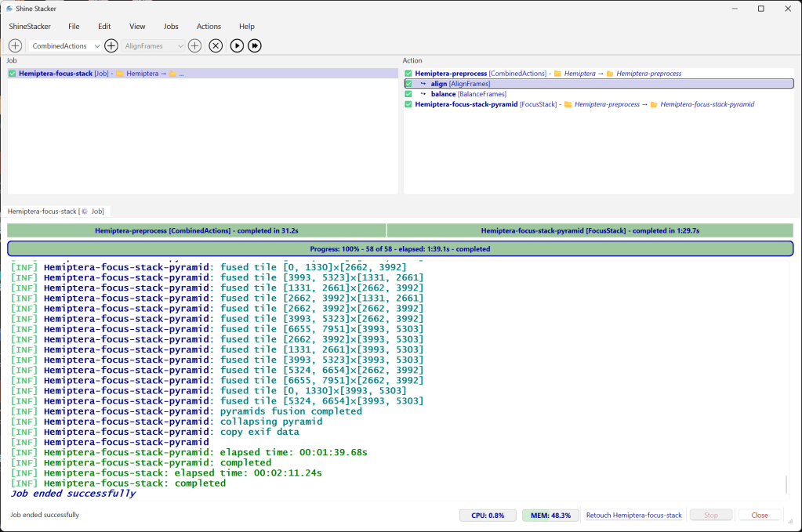Uncheck the balance BalanceFrames action
802x532 pixels.
pos(408,94)
